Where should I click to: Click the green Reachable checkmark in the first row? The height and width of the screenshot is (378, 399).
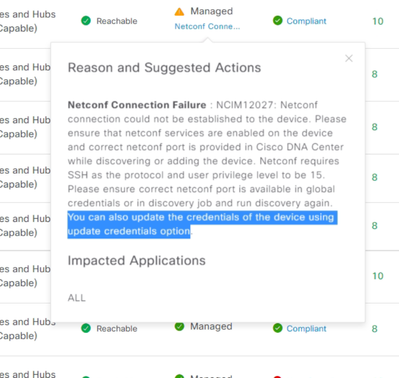86,21
